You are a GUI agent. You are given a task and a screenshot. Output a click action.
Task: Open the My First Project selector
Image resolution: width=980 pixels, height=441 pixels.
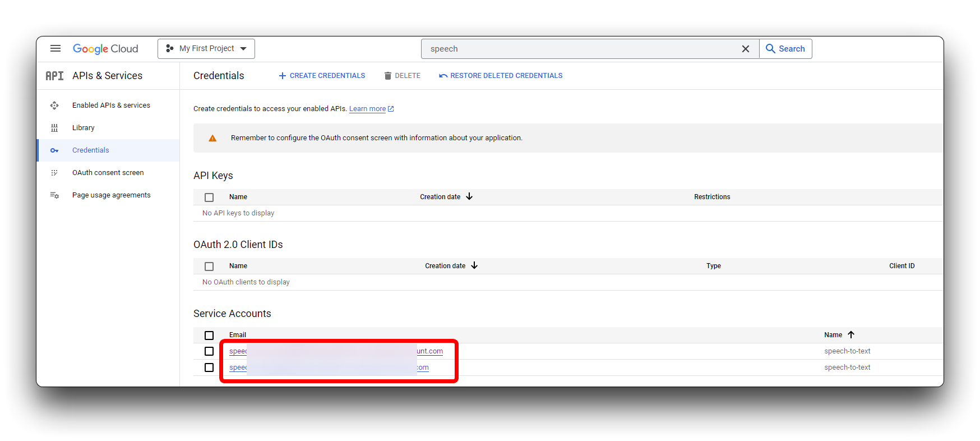pos(206,49)
